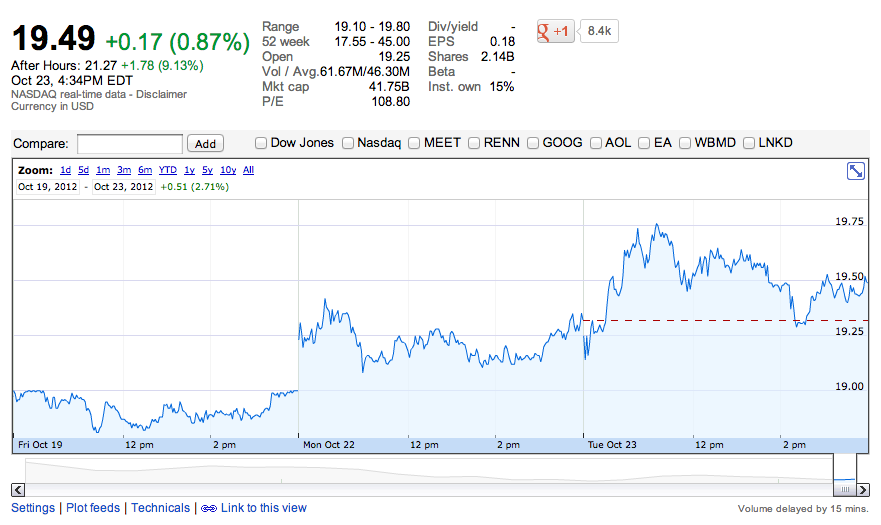The image size is (881, 525).
Task: Click the left scroll arrow under the chart
Action: pos(18,490)
